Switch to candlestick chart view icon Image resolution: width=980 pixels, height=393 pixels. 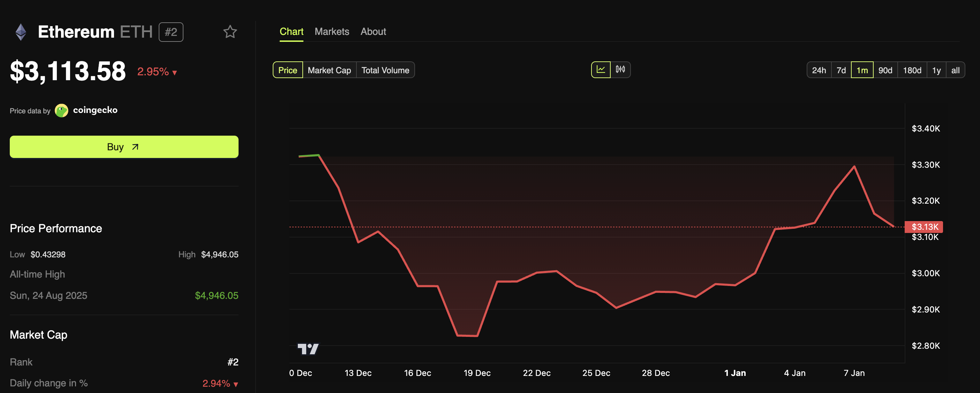tap(620, 70)
